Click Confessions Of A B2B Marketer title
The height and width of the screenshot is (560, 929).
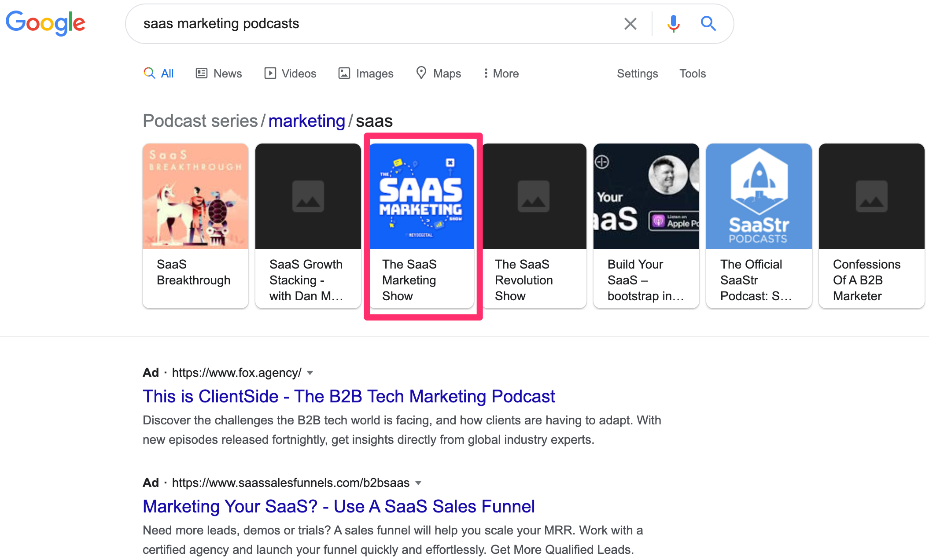[866, 280]
